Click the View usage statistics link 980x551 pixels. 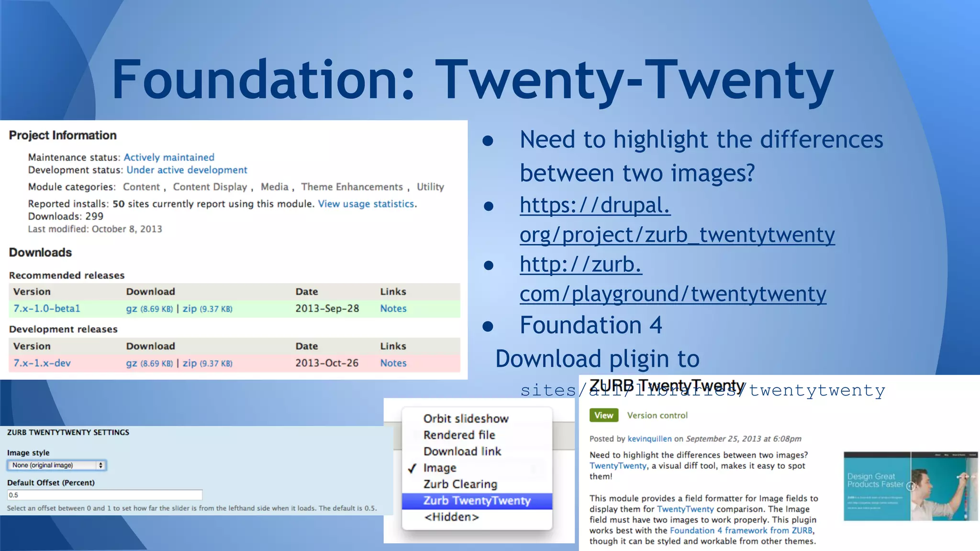(x=366, y=204)
